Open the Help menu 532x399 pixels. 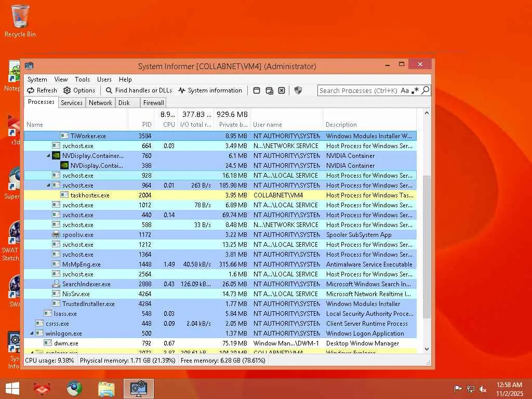pyautogui.click(x=125, y=79)
